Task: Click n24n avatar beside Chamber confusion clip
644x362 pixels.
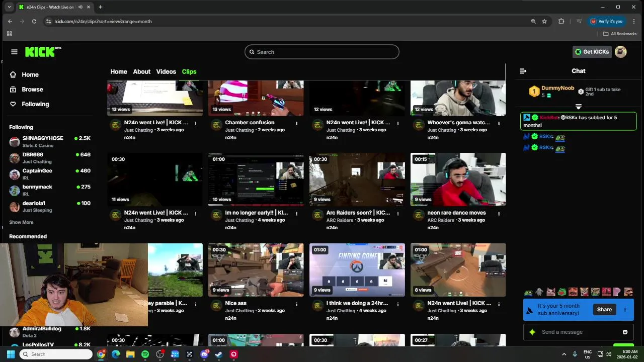Action: (216, 125)
